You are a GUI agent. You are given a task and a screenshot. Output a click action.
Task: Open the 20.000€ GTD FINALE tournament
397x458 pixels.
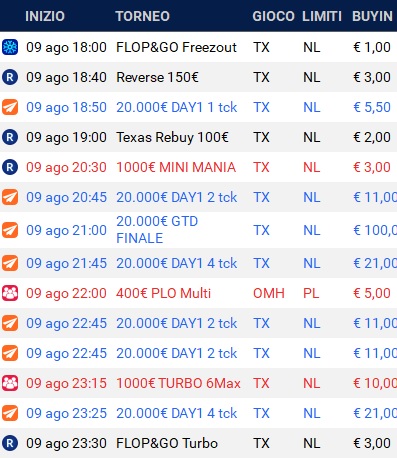point(157,230)
